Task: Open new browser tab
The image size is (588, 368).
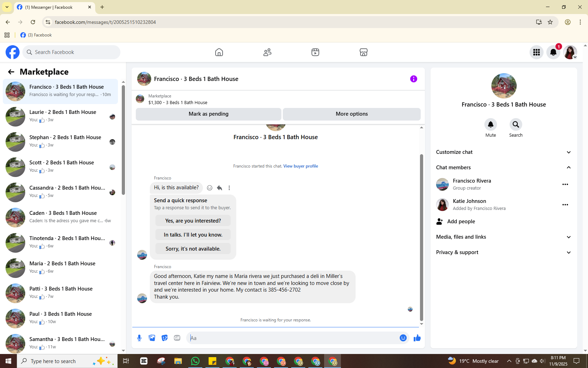Action: (x=102, y=7)
